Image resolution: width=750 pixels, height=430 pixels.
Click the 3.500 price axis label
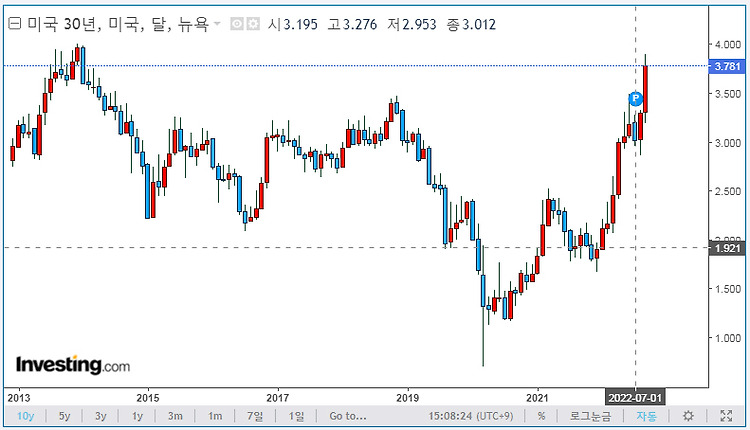pyautogui.click(x=728, y=94)
